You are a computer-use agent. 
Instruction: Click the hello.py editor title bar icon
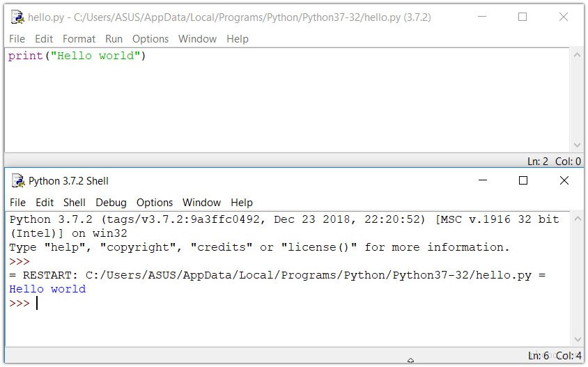coord(17,17)
